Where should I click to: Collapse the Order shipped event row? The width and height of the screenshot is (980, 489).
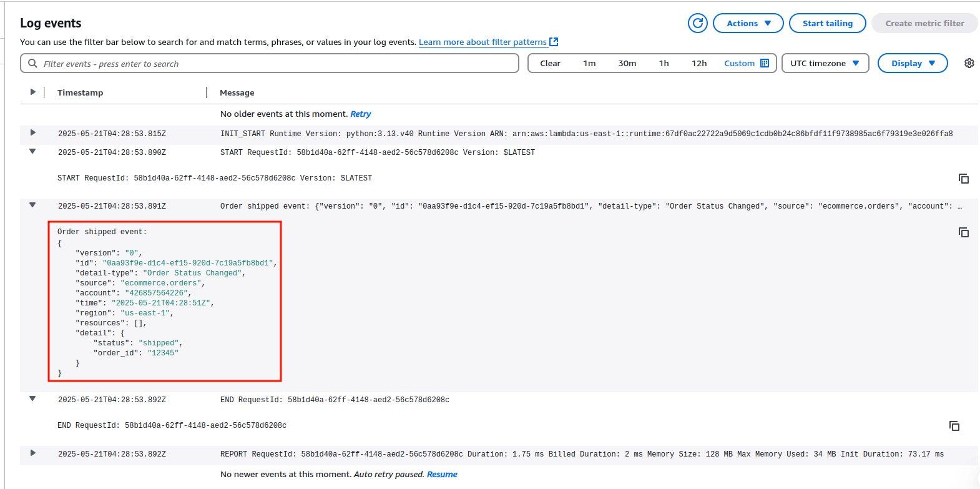point(32,205)
